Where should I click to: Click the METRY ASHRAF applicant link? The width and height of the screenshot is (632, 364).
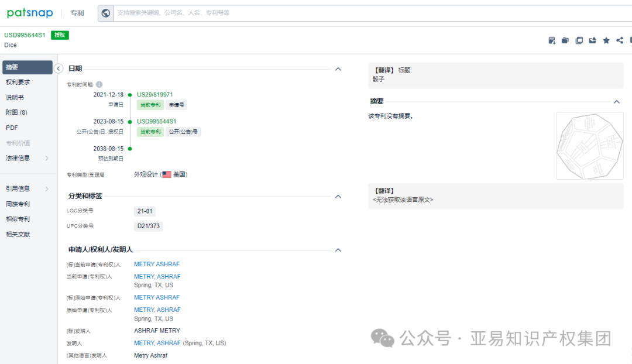click(157, 264)
